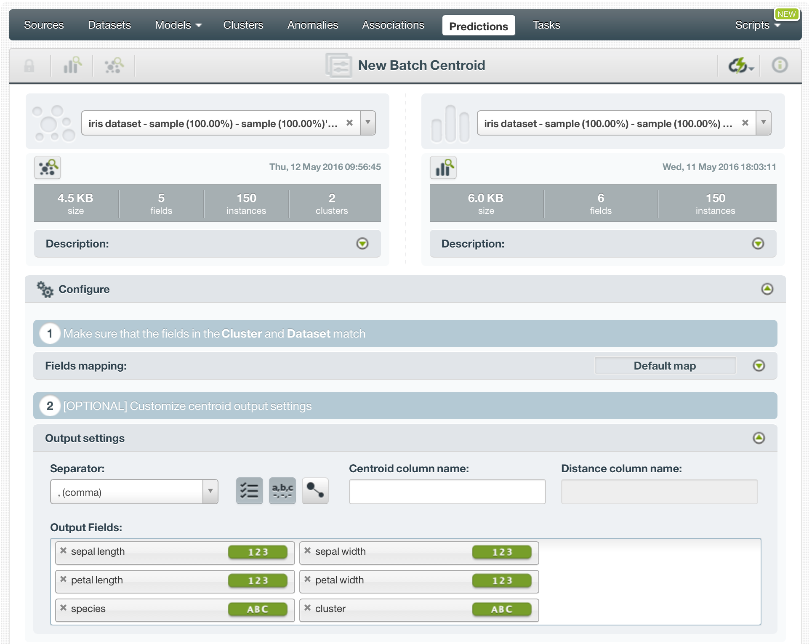Click the species ABC type badge
This screenshot has width=812, height=644.
pos(258,609)
